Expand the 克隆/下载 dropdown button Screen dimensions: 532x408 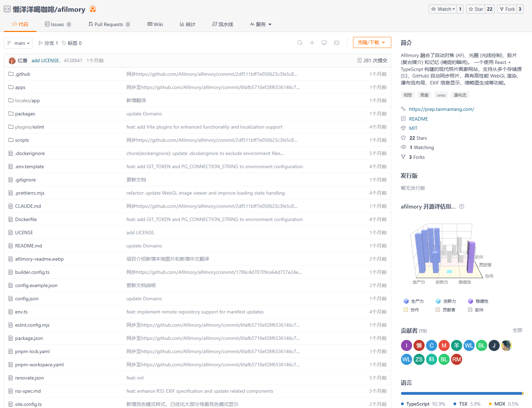372,42
